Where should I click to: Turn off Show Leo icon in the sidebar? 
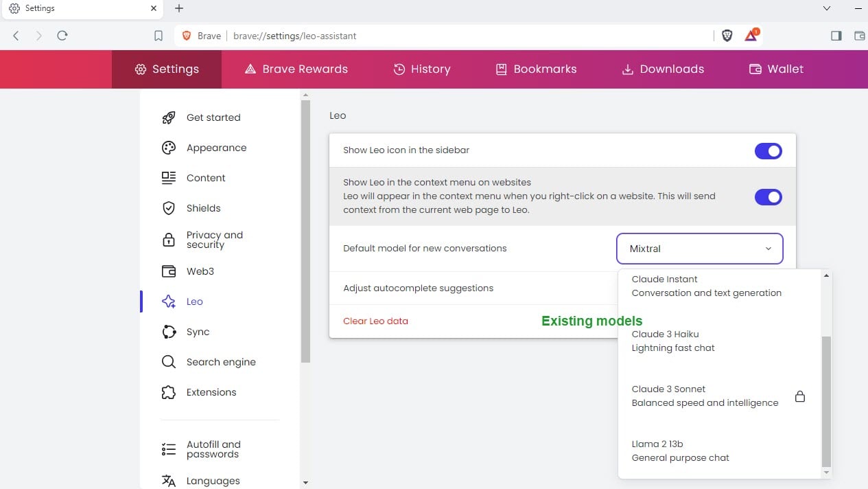click(769, 151)
